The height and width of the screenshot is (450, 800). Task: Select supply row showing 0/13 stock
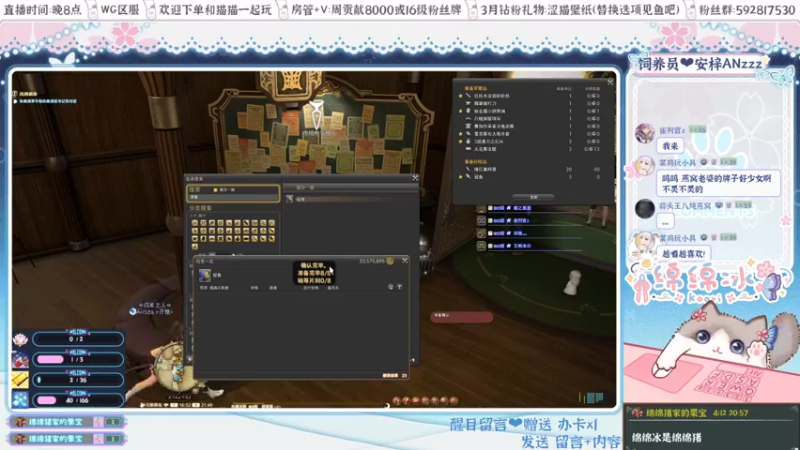[531, 149]
